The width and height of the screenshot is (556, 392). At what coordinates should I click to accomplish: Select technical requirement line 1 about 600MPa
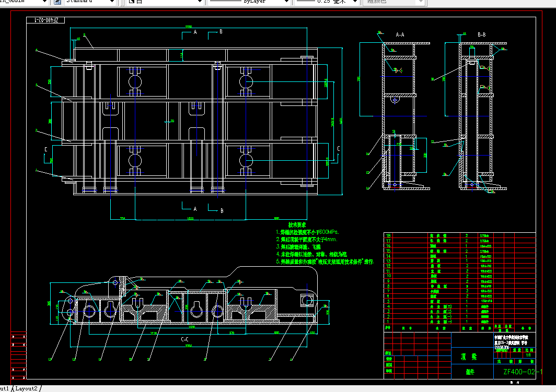307,232
